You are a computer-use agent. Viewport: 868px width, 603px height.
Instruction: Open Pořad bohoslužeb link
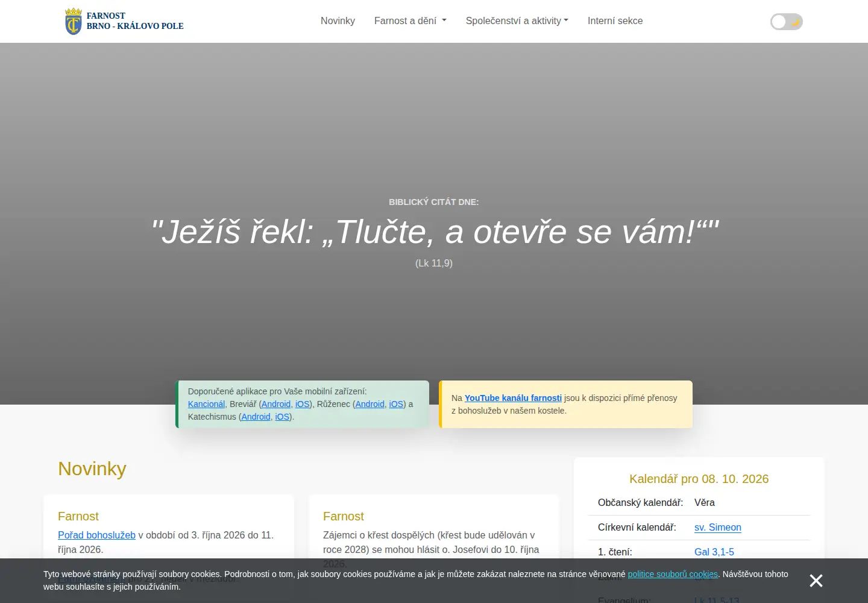96,535
